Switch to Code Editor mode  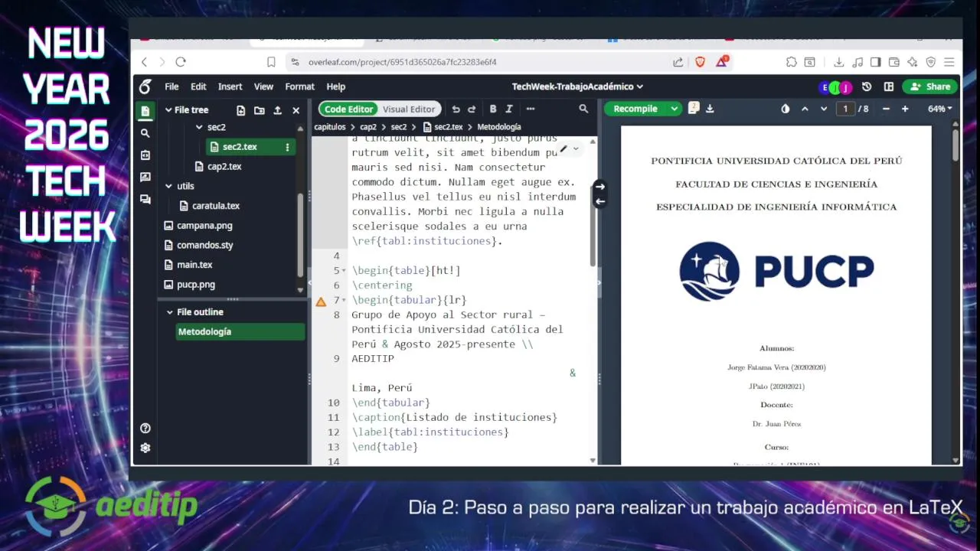(348, 109)
